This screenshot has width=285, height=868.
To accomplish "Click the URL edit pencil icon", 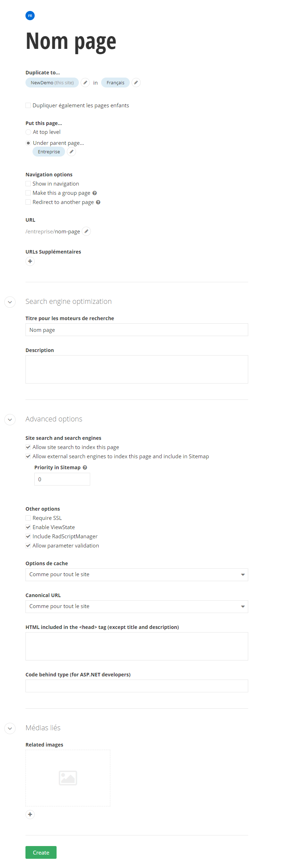I will (x=86, y=231).
